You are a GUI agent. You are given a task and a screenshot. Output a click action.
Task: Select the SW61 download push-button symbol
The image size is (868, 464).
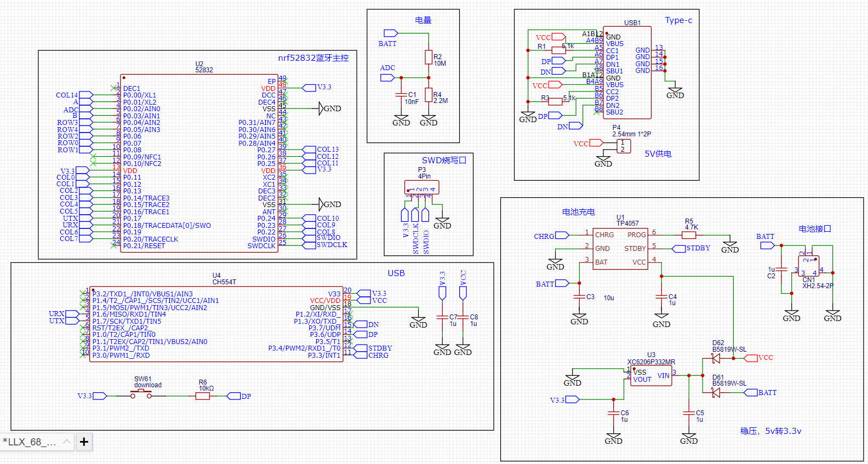pyautogui.click(x=141, y=394)
